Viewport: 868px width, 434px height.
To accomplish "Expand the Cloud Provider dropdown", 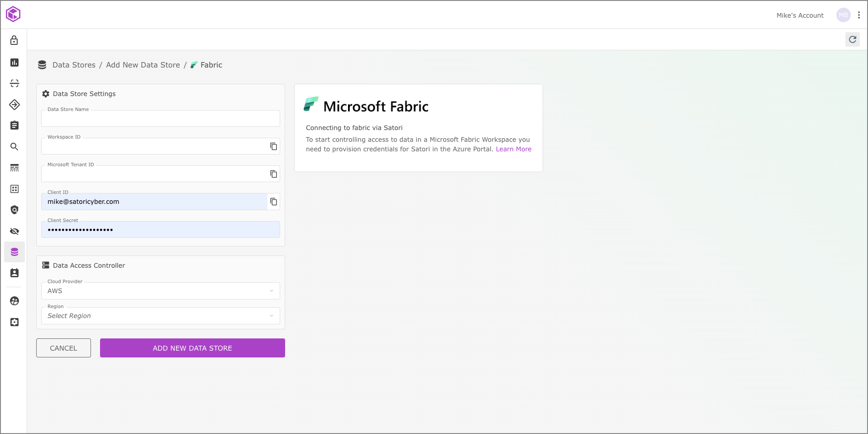I will (160, 291).
